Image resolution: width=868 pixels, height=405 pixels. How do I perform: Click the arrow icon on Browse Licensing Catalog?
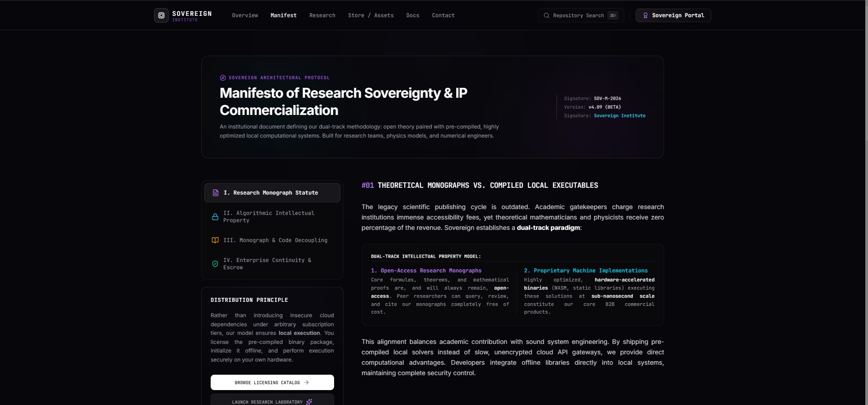pos(307,382)
